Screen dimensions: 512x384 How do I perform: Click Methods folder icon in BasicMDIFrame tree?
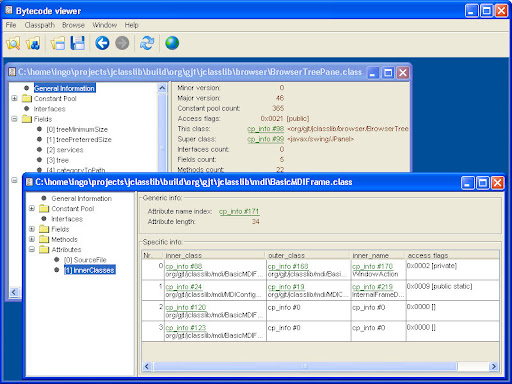point(44,239)
